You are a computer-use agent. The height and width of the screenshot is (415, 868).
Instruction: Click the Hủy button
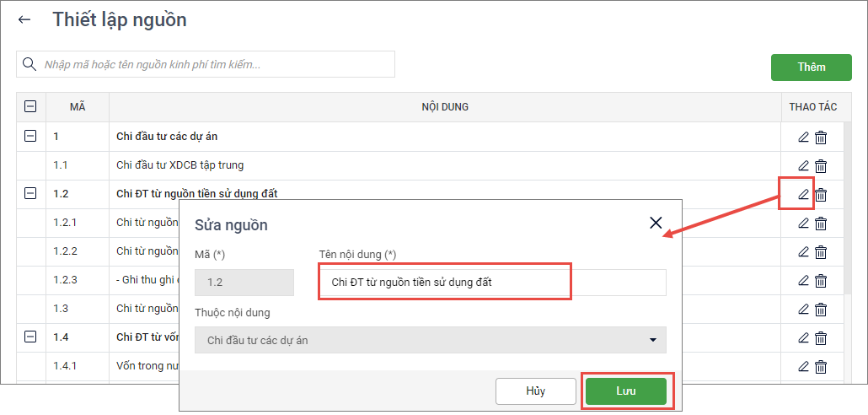[x=536, y=391]
